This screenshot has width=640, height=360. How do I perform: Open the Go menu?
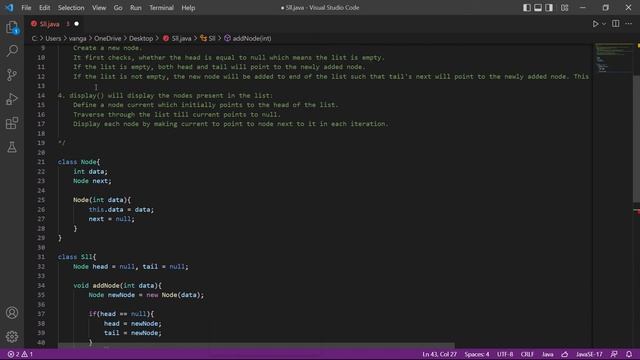point(118,8)
